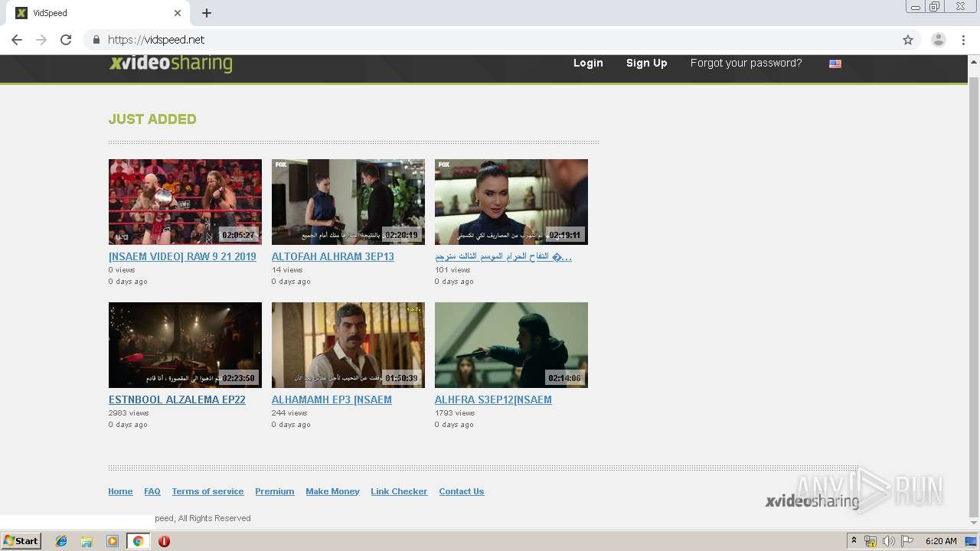Viewport: 980px width, 551px height.
Task: Click ALHAMAMH EP3 [NSAEM title link
Action: pyautogui.click(x=332, y=399)
